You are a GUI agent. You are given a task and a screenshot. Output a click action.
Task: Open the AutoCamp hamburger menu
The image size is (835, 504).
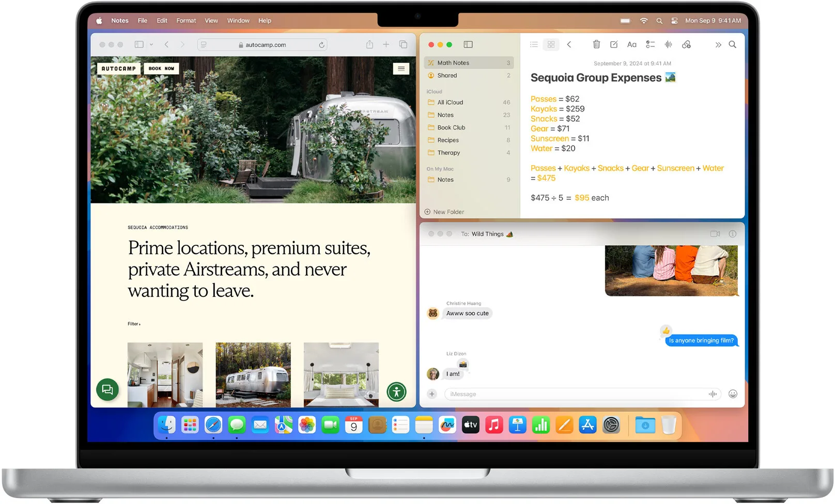pos(401,69)
